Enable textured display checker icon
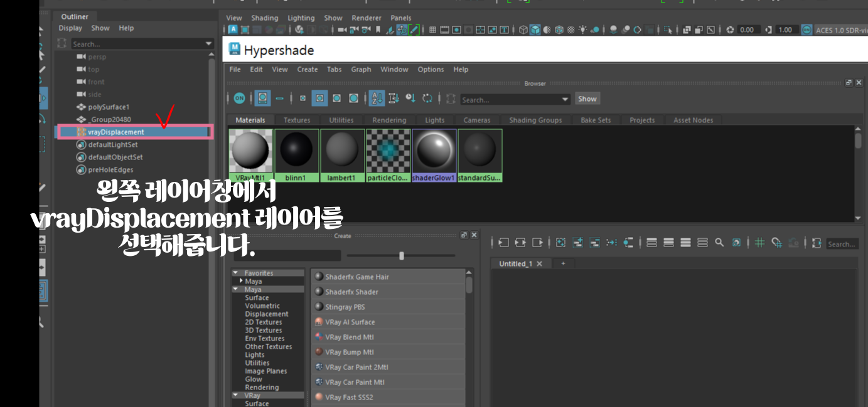The image size is (868, 407). 571,29
